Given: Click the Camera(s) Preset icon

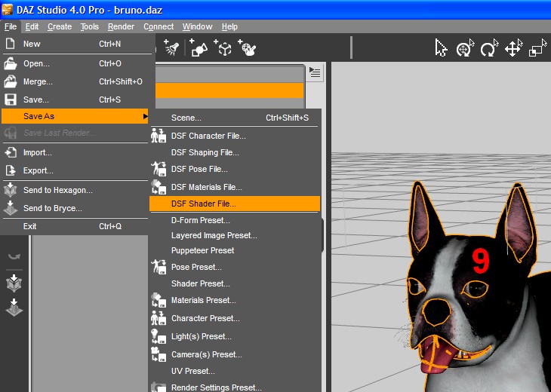Looking at the screenshot, I should pyautogui.click(x=159, y=354).
